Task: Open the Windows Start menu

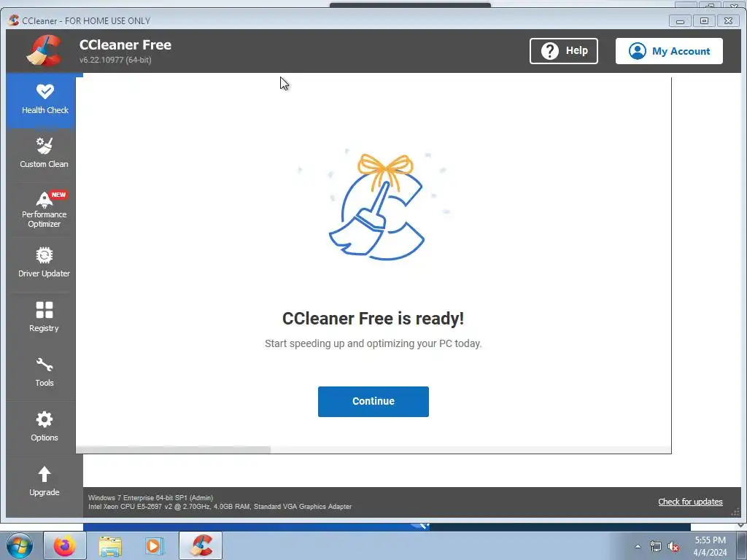Action: tap(20, 545)
